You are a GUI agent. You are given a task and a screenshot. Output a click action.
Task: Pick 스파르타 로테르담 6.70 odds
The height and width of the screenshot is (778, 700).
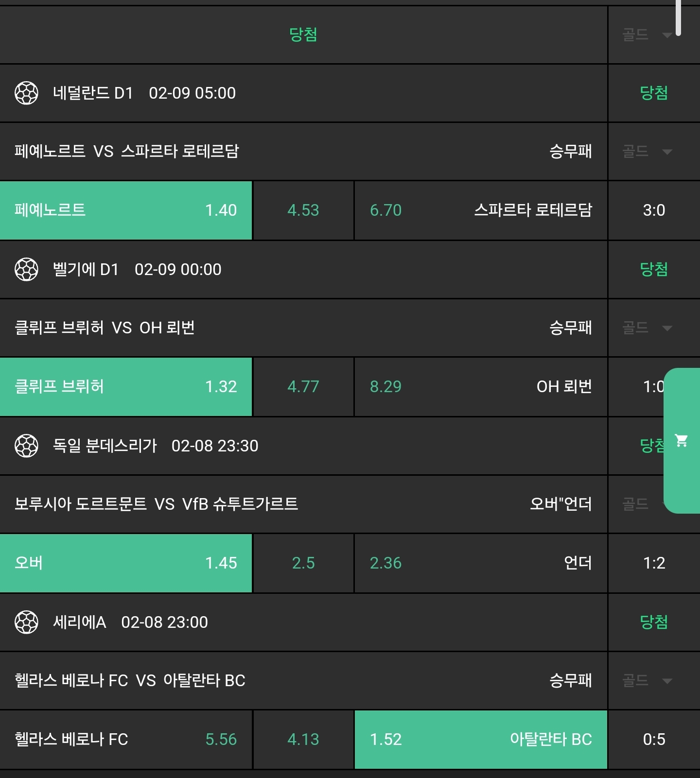coord(480,210)
